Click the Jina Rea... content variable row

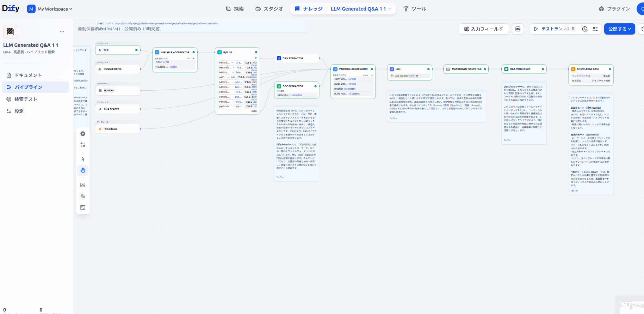353,94
